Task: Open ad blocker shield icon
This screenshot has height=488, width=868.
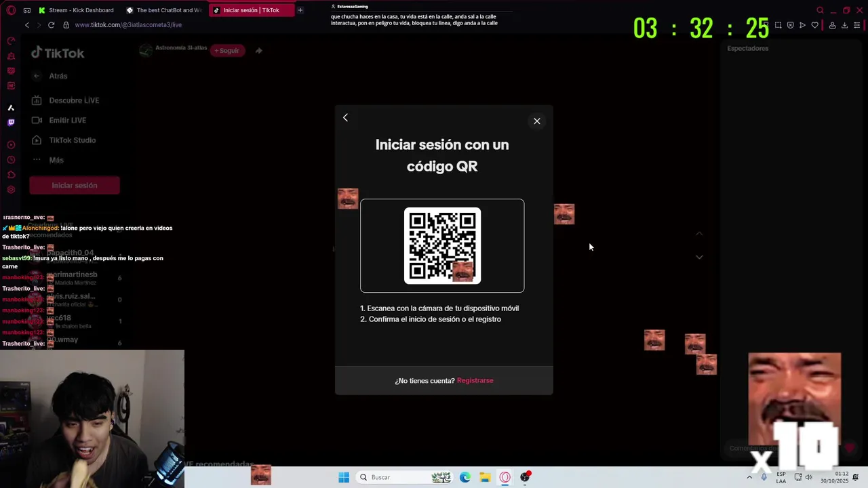Action: [x=790, y=25]
